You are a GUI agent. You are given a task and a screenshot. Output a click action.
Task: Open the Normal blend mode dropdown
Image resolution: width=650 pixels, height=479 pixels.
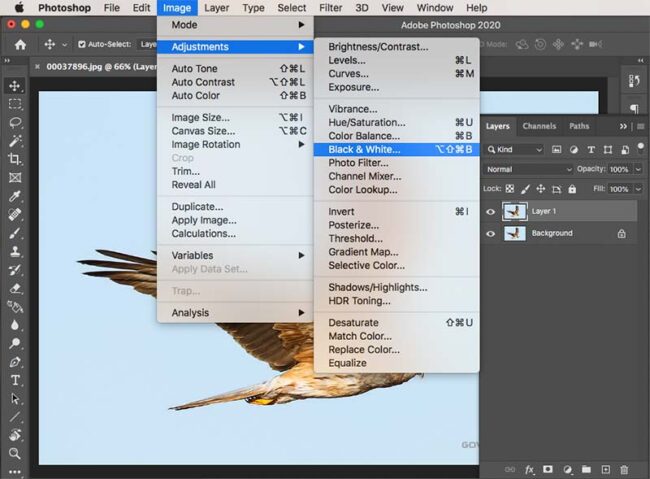[x=529, y=169]
